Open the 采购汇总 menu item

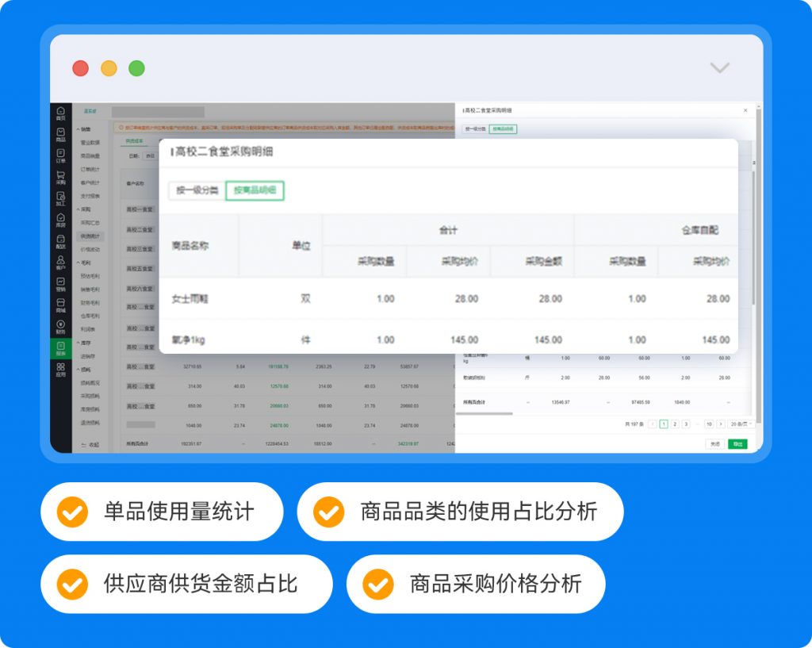click(x=90, y=223)
